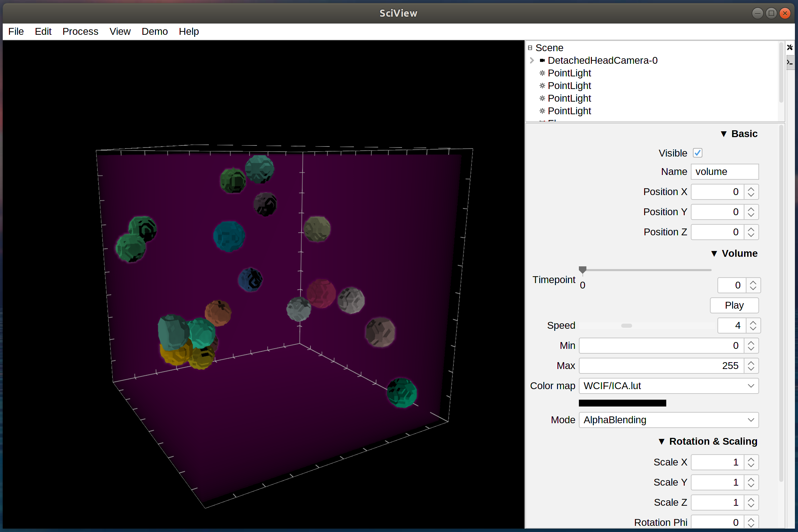Viewport: 798px width, 532px height.
Task: Click the first PointLight sun icon
Action: click(542, 73)
